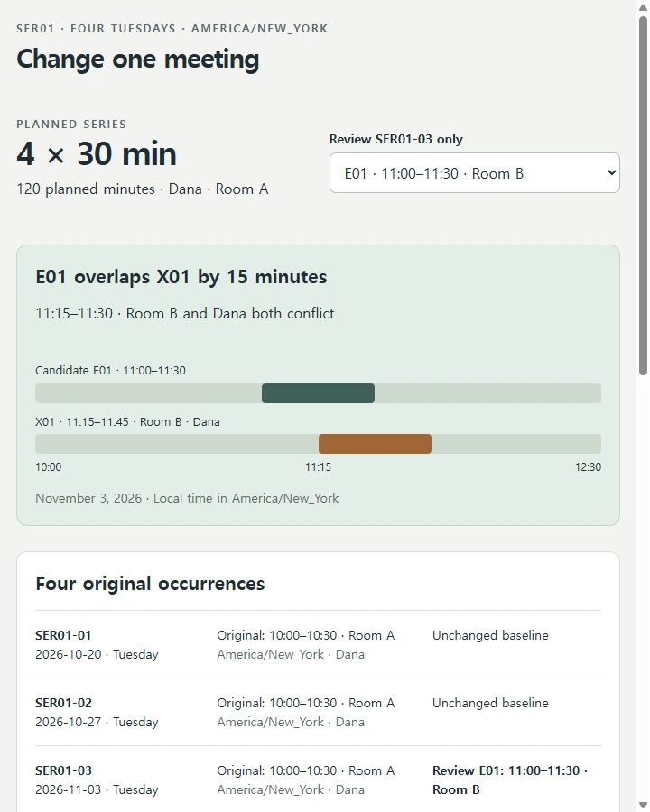The image size is (650, 812).
Task: Click the 'PLANNED SERIES' label
Action: (x=71, y=125)
